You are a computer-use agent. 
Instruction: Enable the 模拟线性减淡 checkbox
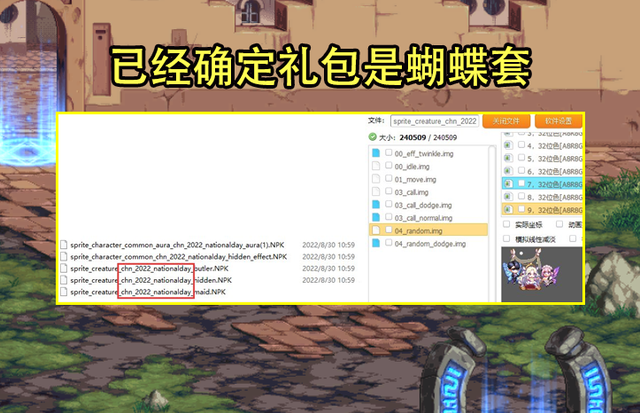pyautogui.click(x=506, y=239)
